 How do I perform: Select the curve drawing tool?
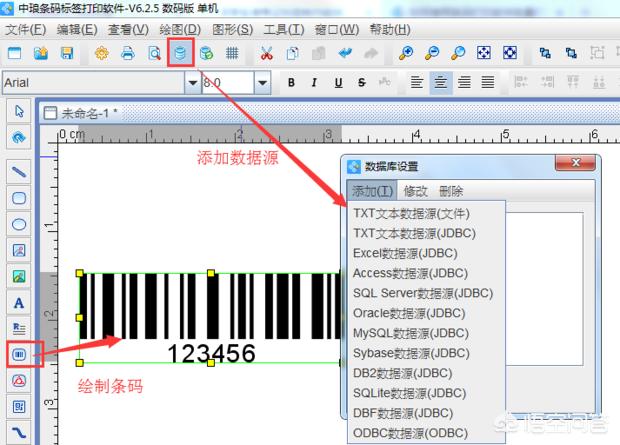19,432
